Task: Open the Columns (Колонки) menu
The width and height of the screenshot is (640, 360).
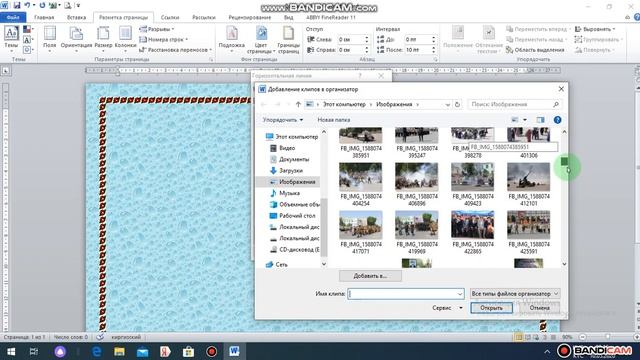Action: pyautogui.click(x=125, y=38)
